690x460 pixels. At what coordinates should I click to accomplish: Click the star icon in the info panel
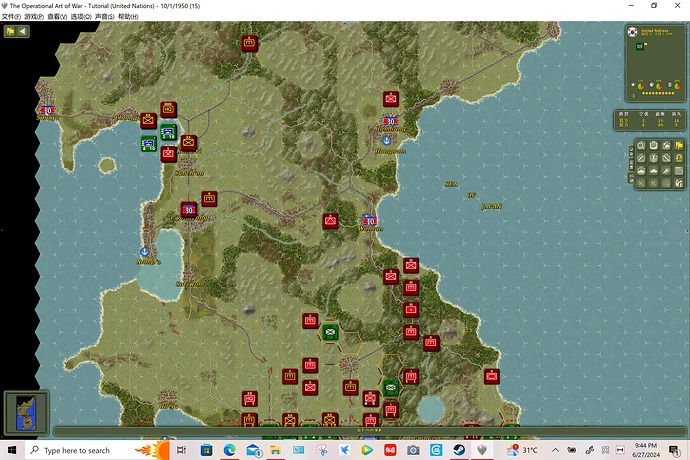coord(633,85)
